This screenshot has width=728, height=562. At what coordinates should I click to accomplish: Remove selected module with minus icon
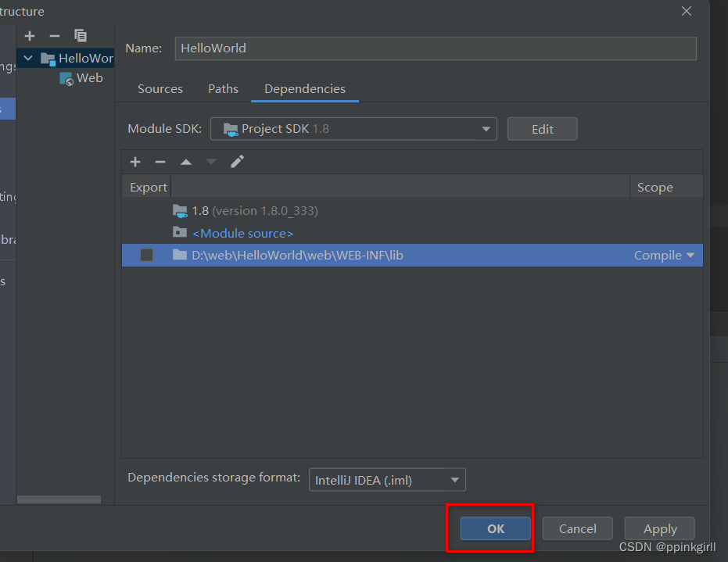pyautogui.click(x=55, y=36)
